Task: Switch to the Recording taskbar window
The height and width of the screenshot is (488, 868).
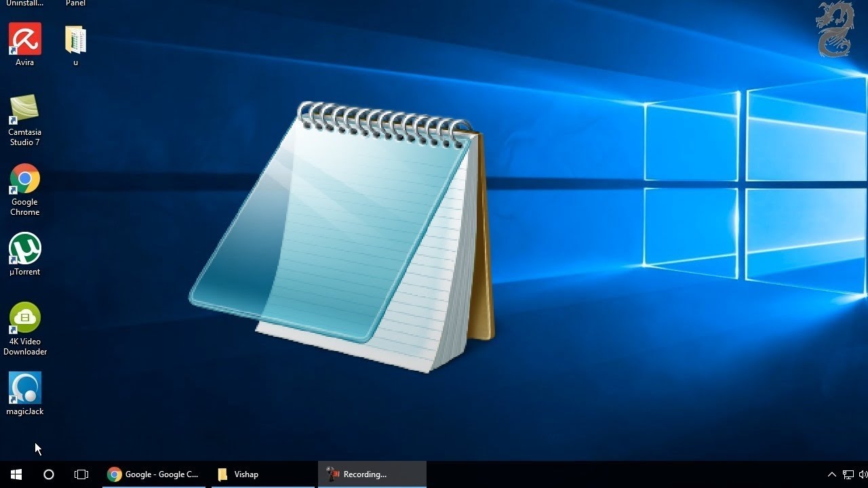Action: click(372, 474)
